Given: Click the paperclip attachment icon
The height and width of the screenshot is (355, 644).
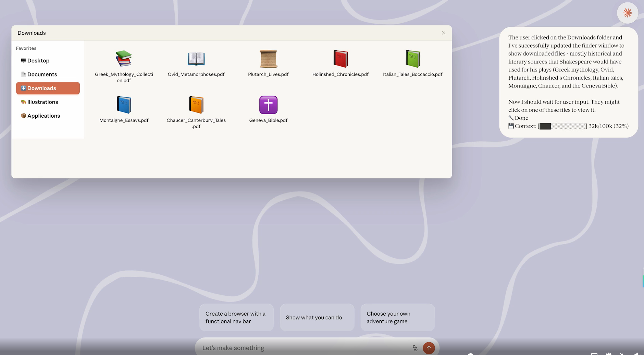Looking at the screenshot, I should coord(415,348).
